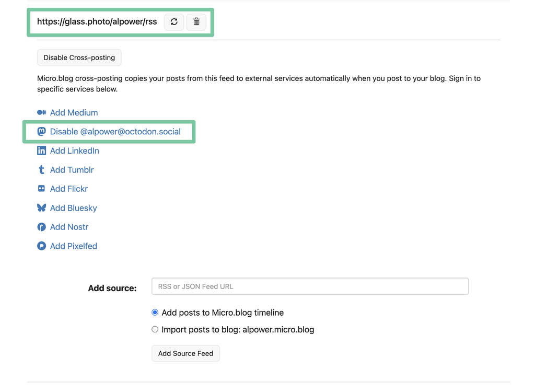The width and height of the screenshot is (535, 392).
Task: Refresh the glass.photo RSS feed
Action: click(x=174, y=22)
